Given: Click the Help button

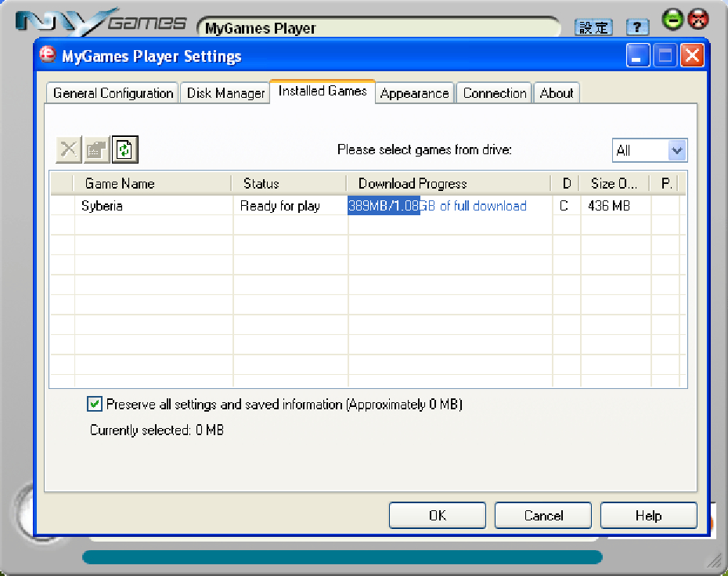Looking at the screenshot, I should (649, 515).
